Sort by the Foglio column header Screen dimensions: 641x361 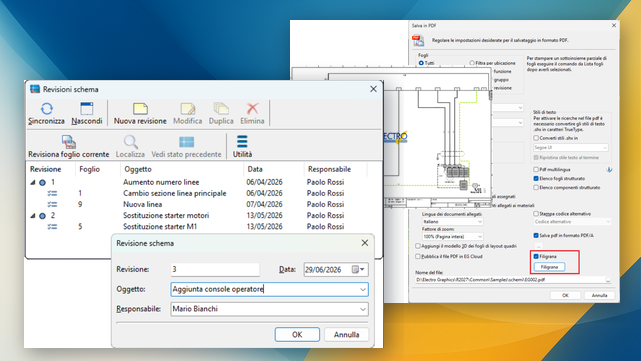tap(90, 169)
